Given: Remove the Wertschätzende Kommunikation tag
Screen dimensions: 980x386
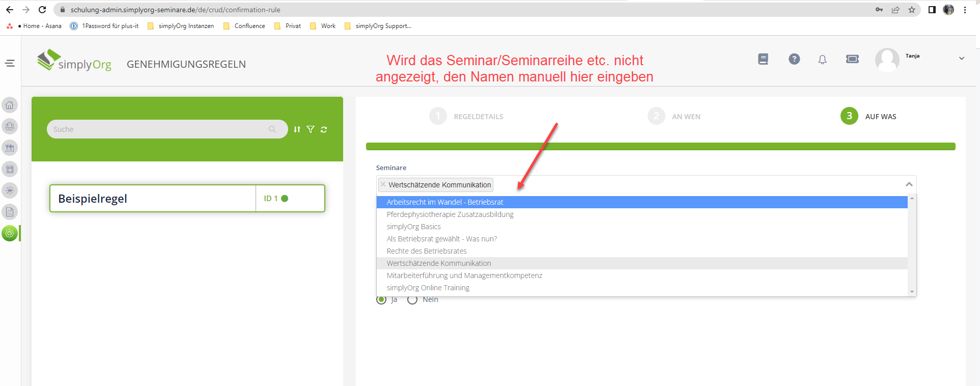Looking at the screenshot, I should coord(383,184).
